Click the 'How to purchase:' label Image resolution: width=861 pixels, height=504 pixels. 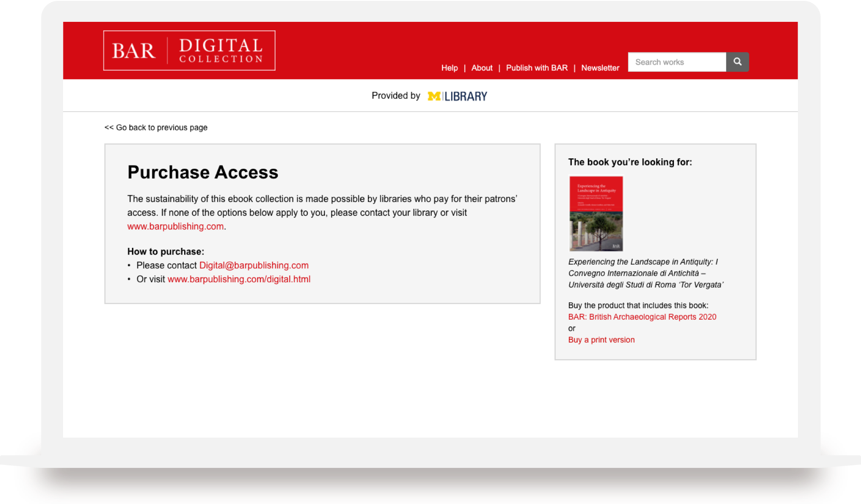pos(166,252)
